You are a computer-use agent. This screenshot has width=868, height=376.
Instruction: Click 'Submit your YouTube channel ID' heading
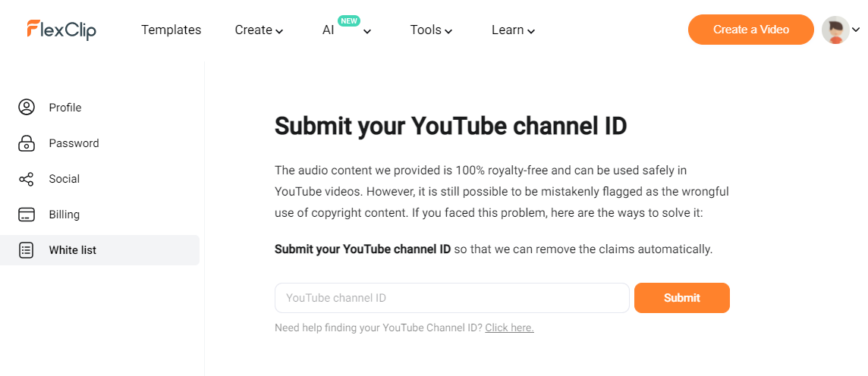(451, 126)
